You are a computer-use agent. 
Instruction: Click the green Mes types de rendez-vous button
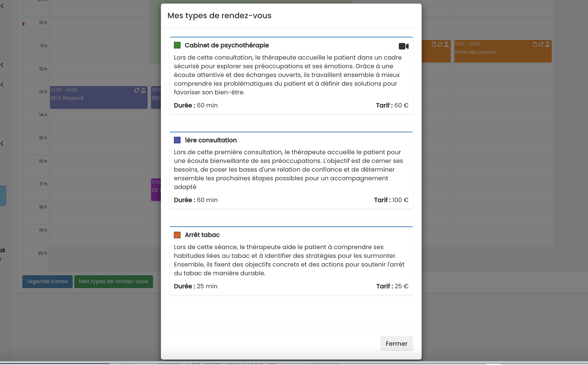114,282
